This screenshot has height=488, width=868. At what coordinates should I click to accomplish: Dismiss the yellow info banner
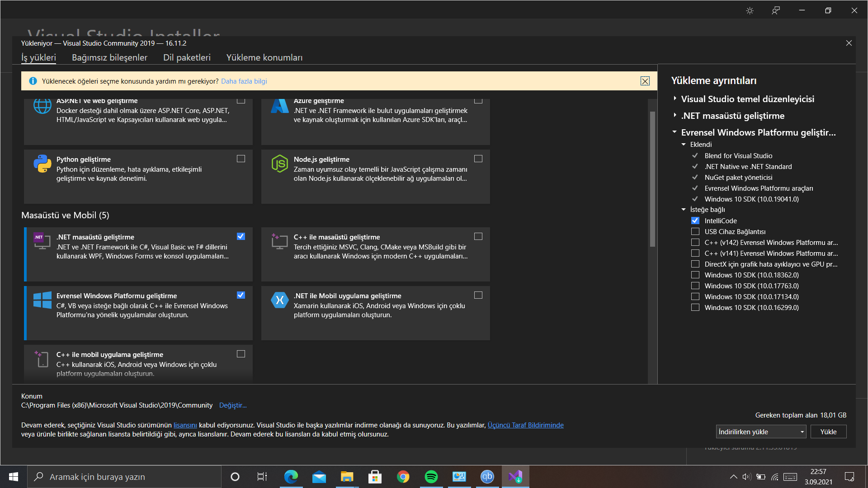[x=645, y=81]
